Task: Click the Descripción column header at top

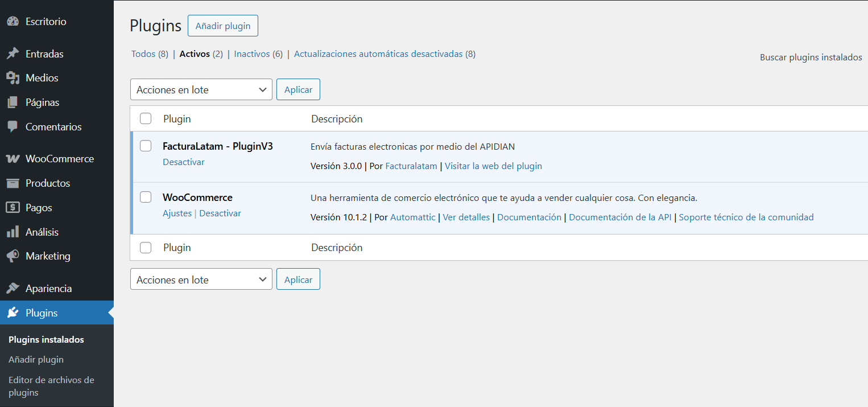Action: pos(337,119)
